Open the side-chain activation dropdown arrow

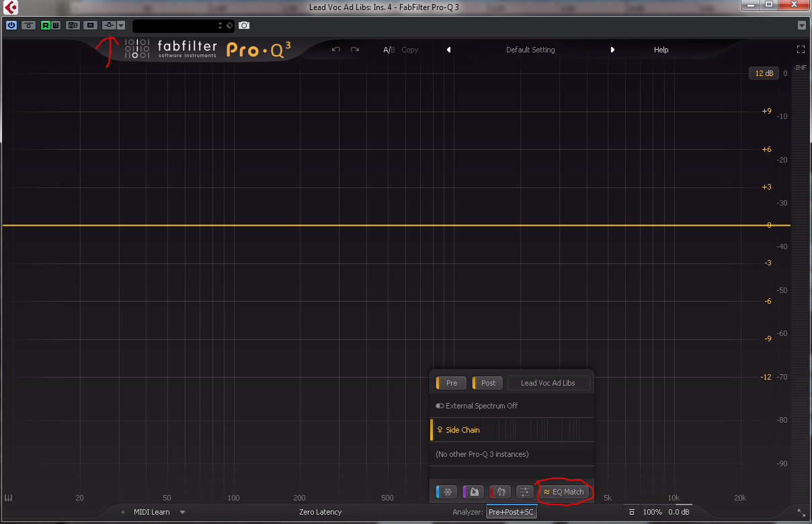121,26
